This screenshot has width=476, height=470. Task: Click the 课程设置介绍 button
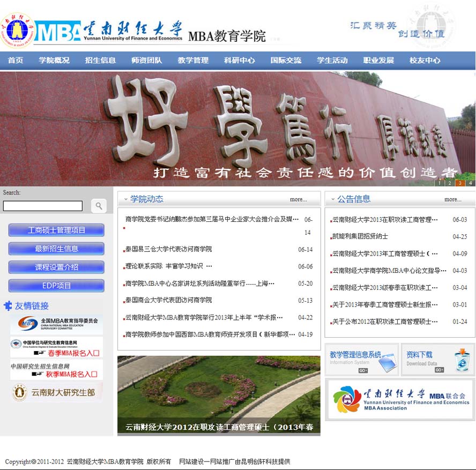[56, 267]
